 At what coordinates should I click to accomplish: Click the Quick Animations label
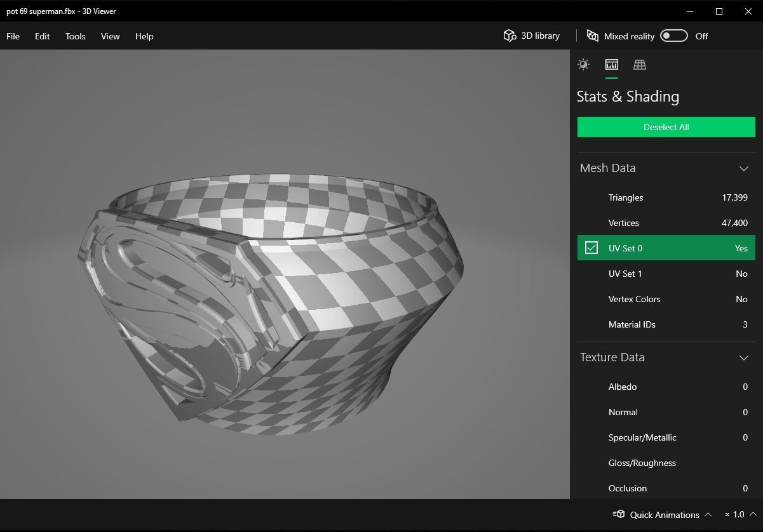(665, 515)
